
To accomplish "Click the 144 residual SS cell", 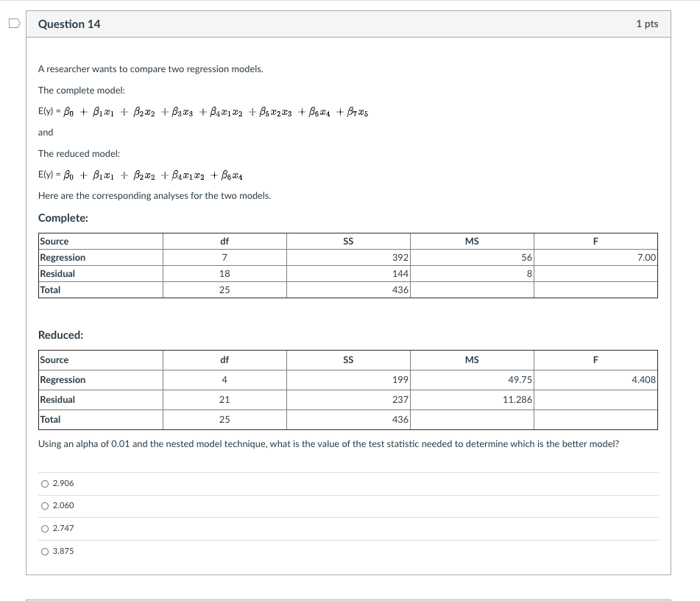I will (348, 273).
